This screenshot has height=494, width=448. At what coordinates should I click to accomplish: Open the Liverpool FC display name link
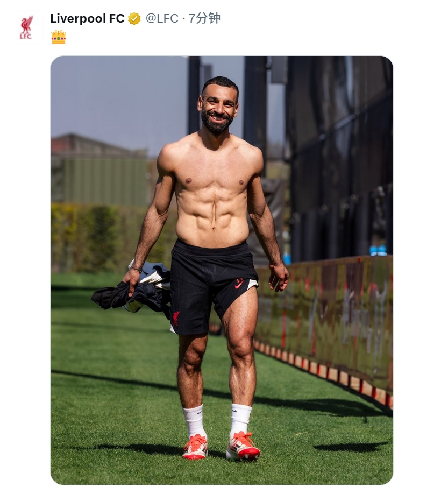point(87,19)
